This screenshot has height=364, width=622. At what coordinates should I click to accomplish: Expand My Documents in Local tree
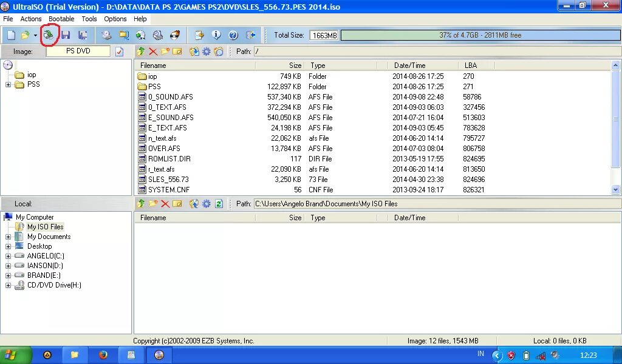[x=8, y=237]
